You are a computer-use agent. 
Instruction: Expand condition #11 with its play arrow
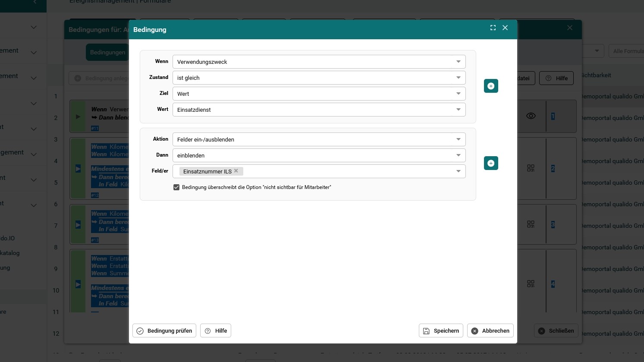(78, 116)
